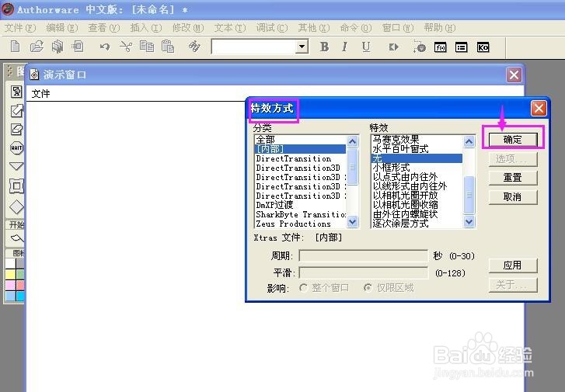This screenshot has width=565, height=392.
Task: Click the Open file toolbar icon
Action: pos(37,47)
